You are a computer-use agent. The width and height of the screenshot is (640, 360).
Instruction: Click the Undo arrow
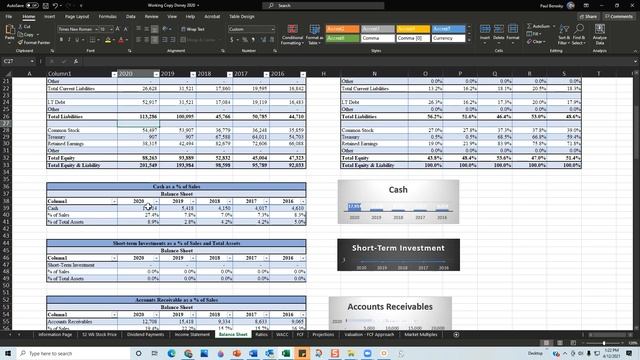(55, 5)
